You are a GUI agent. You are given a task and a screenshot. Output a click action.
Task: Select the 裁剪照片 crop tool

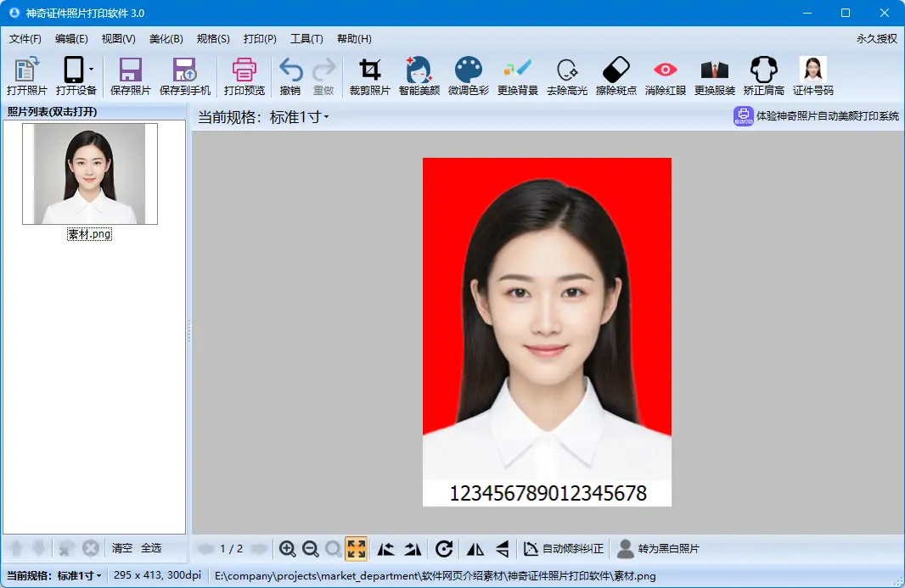click(x=369, y=76)
